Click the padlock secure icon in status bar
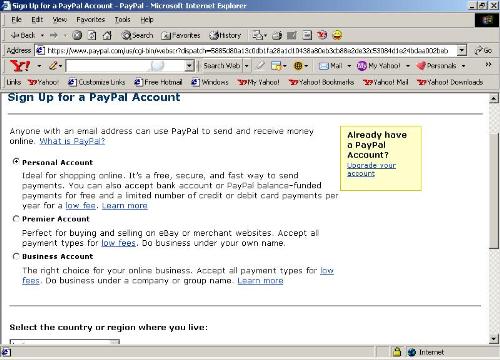 click(x=397, y=352)
